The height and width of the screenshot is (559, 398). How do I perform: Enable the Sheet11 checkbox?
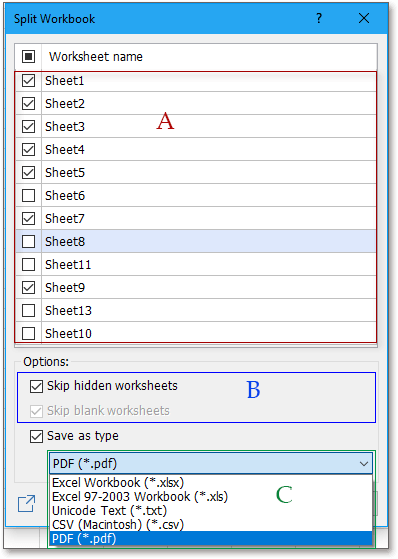click(x=29, y=265)
